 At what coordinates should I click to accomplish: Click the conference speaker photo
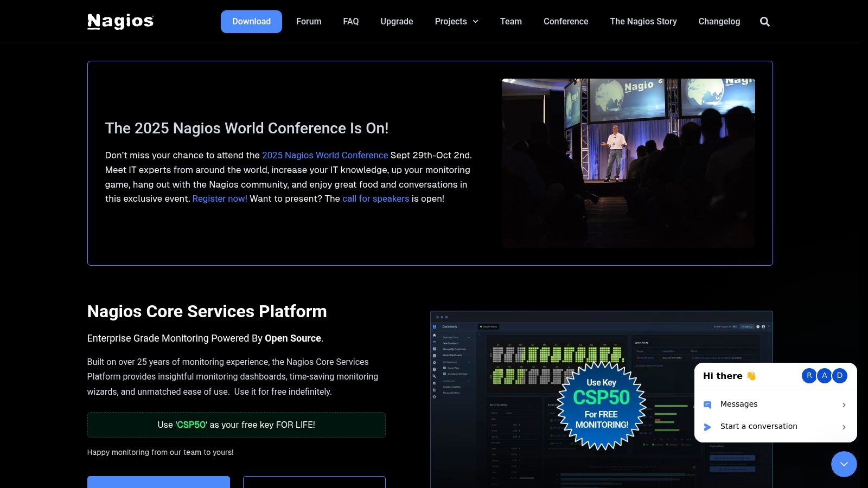coord(628,163)
